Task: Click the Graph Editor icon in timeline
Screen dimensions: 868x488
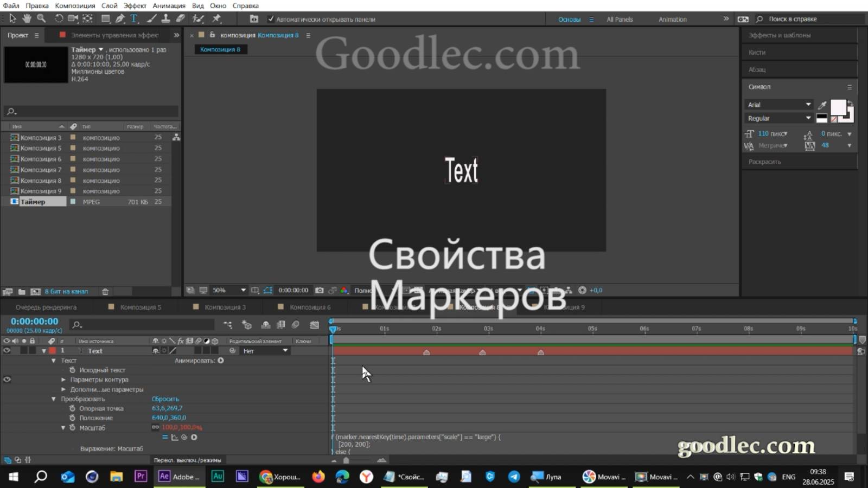Action: (x=315, y=325)
